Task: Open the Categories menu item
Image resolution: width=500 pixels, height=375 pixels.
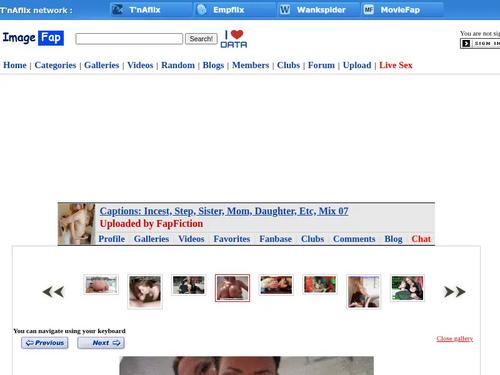Action: [55, 65]
